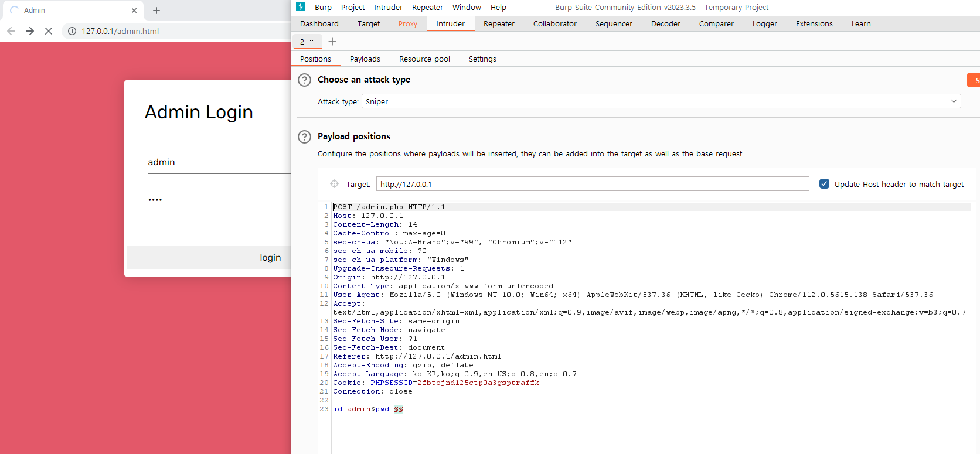Image resolution: width=980 pixels, height=454 pixels.
Task: Open the Project menu
Action: (x=353, y=7)
